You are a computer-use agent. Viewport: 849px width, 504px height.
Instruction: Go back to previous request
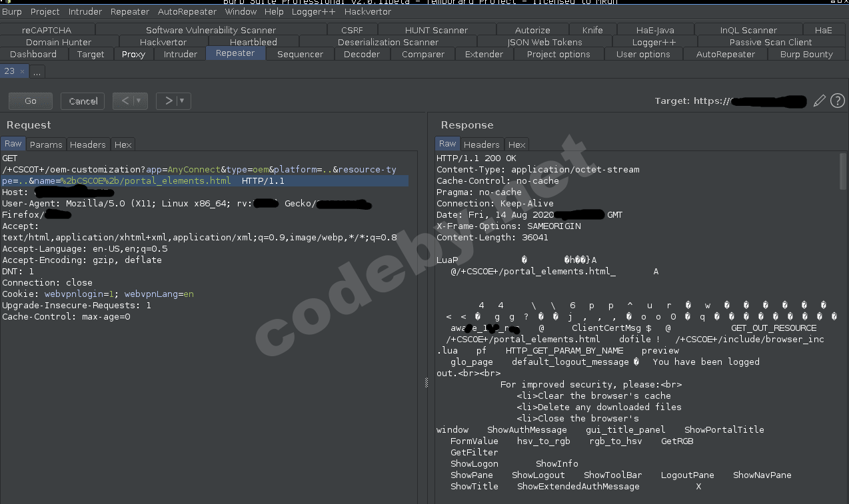(x=124, y=101)
